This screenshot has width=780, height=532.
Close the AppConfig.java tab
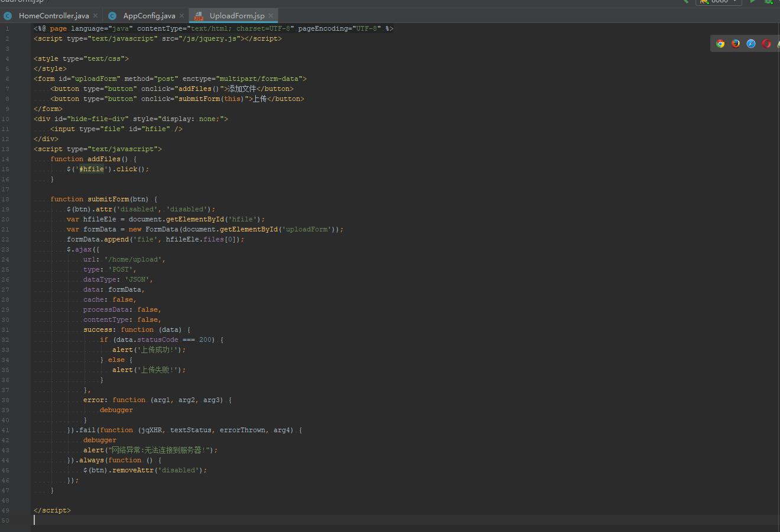pos(182,16)
